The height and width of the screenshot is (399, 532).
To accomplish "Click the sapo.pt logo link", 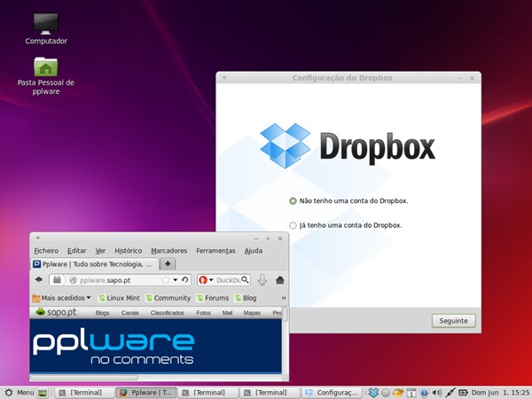I will coord(57,312).
